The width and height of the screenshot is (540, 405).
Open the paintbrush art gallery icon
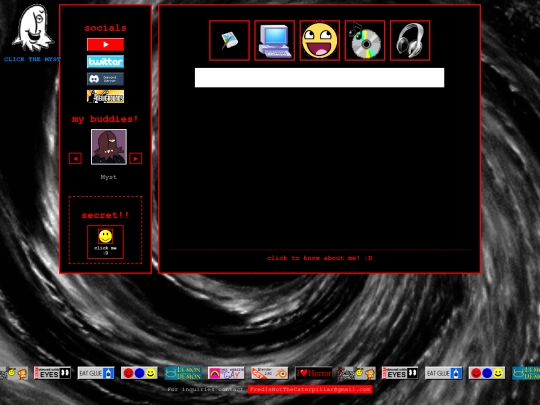[x=229, y=41]
